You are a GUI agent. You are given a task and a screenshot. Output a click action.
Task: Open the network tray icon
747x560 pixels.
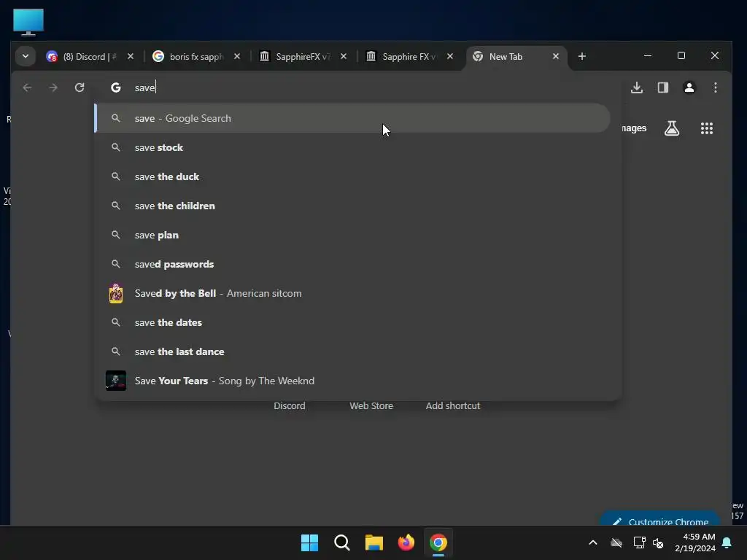639,542
